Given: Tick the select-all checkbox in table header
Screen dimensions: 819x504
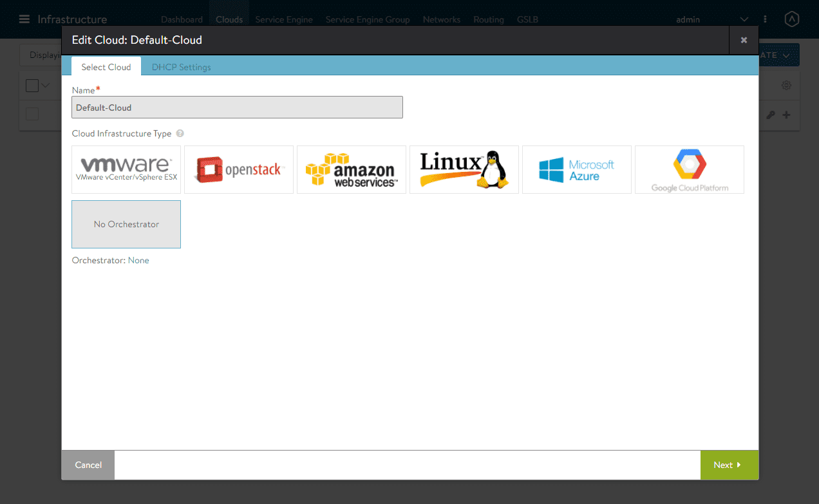Looking at the screenshot, I should (32, 85).
